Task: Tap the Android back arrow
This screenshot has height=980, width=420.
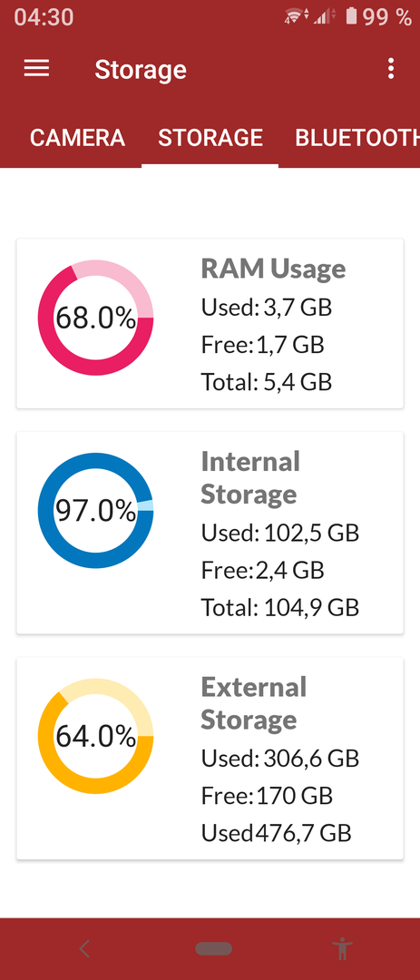Action: point(84,949)
